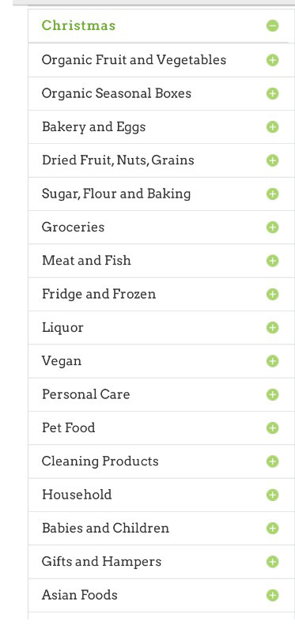
Task: Expand Asian Foods with plus icon
Action: click(x=272, y=595)
